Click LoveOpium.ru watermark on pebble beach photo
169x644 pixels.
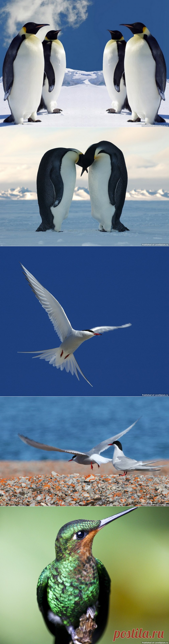coord(155,505)
